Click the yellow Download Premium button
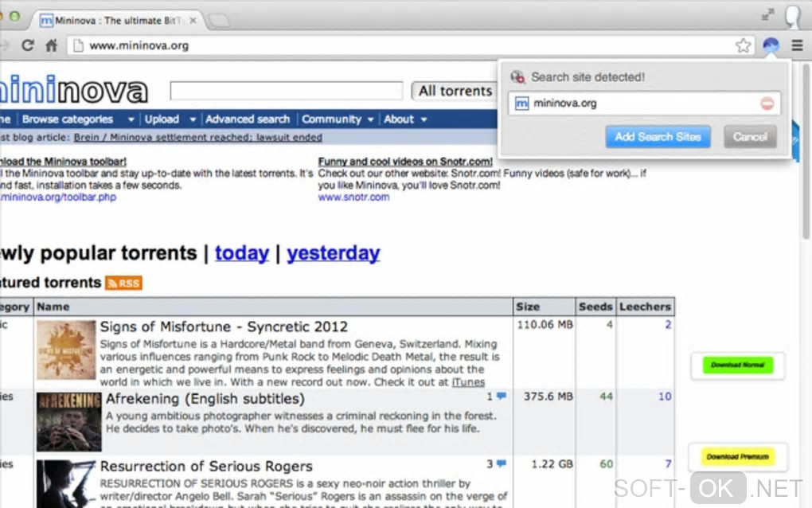This screenshot has width=812, height=508. [x=737, y=457]
